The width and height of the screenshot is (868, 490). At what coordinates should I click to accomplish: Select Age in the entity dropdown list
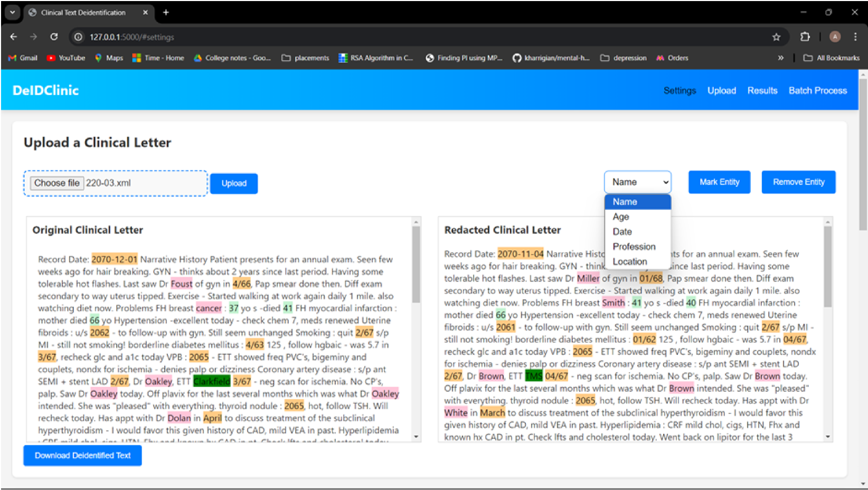pos(638,216)
